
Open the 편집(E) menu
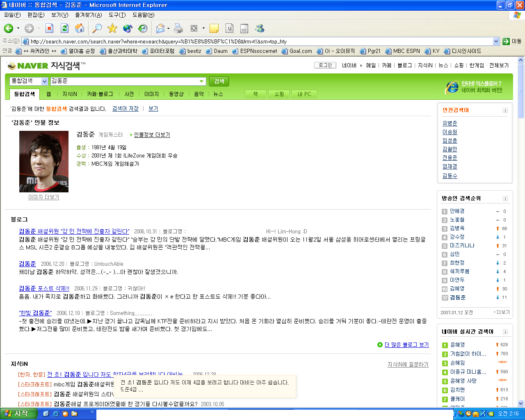[36, 15]
